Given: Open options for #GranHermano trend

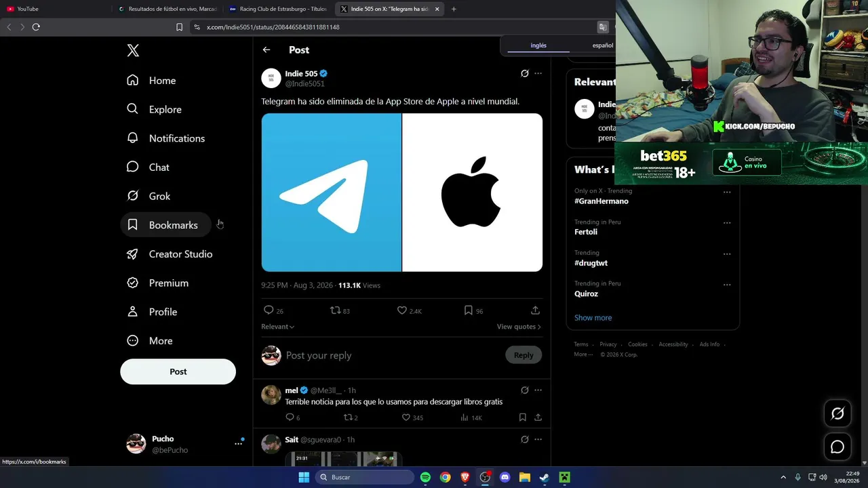Looking at the screenshot, I should click(727, 192).
